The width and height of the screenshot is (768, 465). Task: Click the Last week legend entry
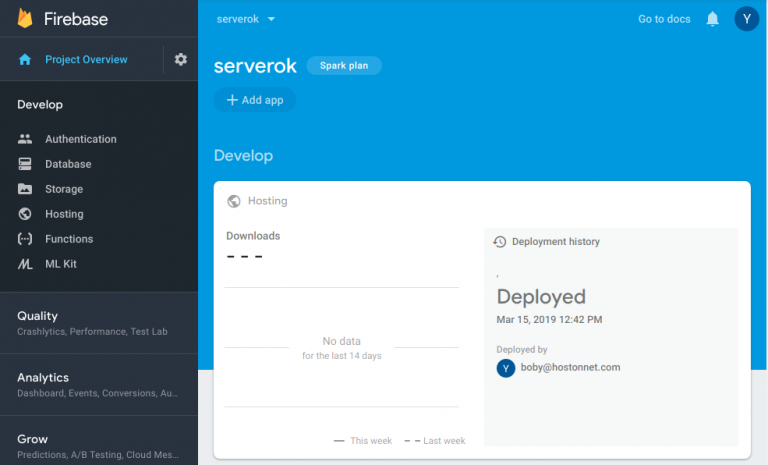(435, 441)
